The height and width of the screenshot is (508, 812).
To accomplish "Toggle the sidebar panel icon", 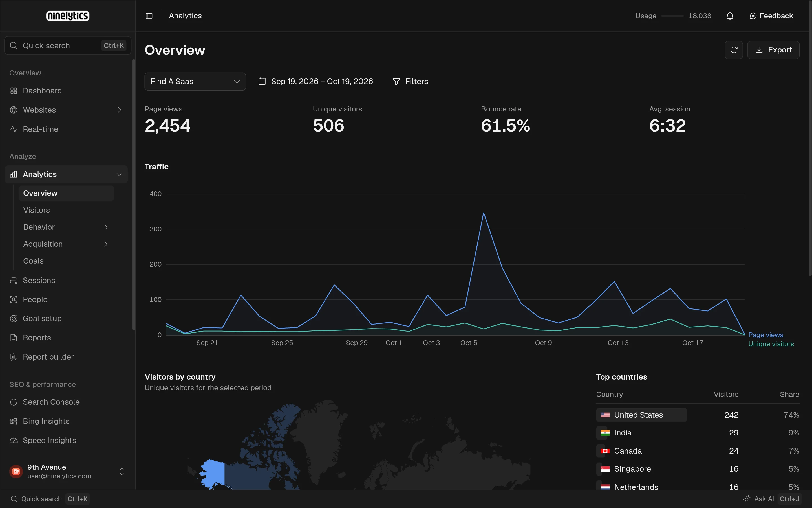I will click(x=149, y=16).
